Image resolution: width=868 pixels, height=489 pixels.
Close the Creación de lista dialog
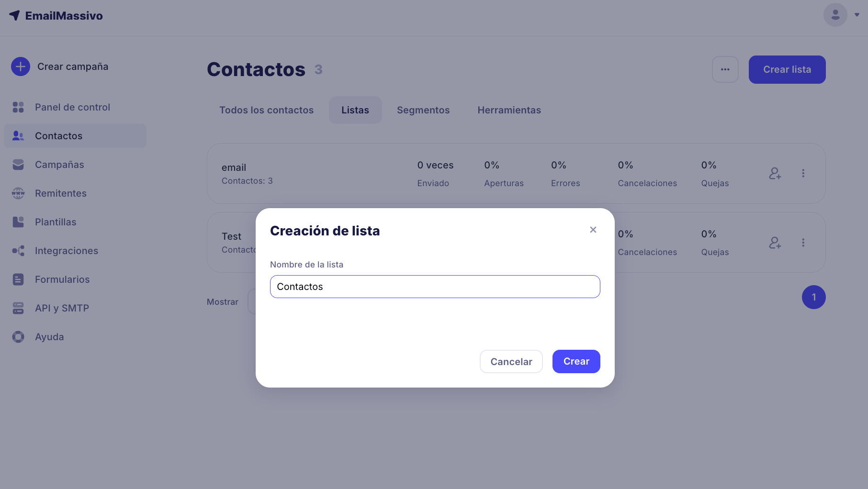593,230
